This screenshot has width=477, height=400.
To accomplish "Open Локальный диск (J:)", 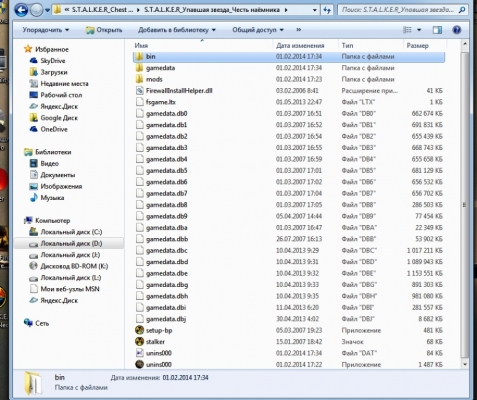I will coord(64,255).
